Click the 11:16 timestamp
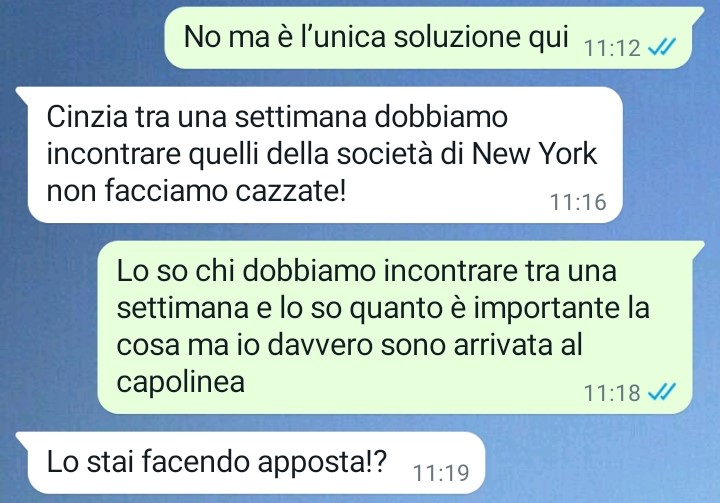Screen dimensions: 720x503 click(578, 202)
